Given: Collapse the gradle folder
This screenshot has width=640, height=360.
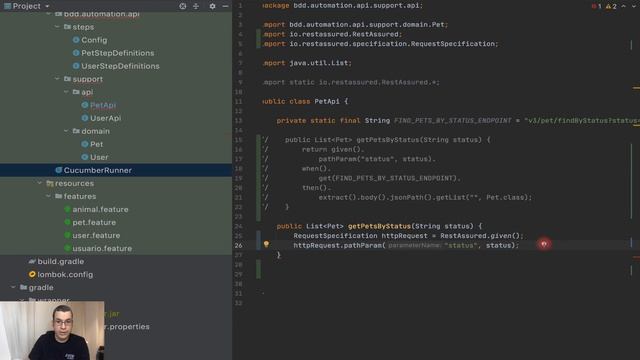Looking at the screenshot, I should 13,288.
